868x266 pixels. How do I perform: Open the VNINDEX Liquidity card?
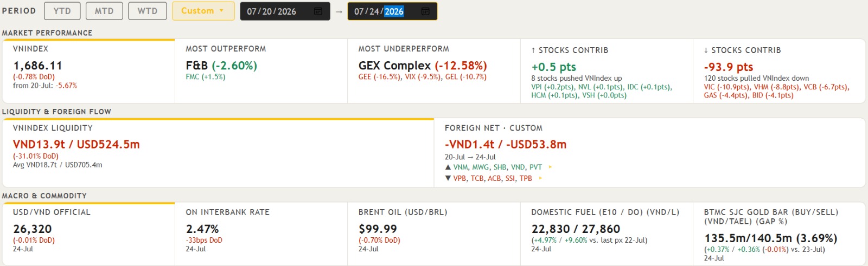click(x=218, y=153)
